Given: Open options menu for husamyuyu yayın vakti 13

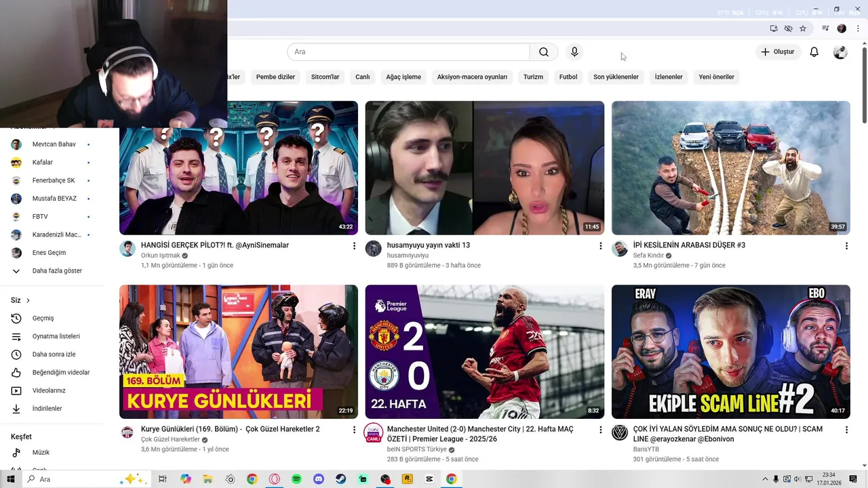Looking at the screenshot, I should [600, 246].
